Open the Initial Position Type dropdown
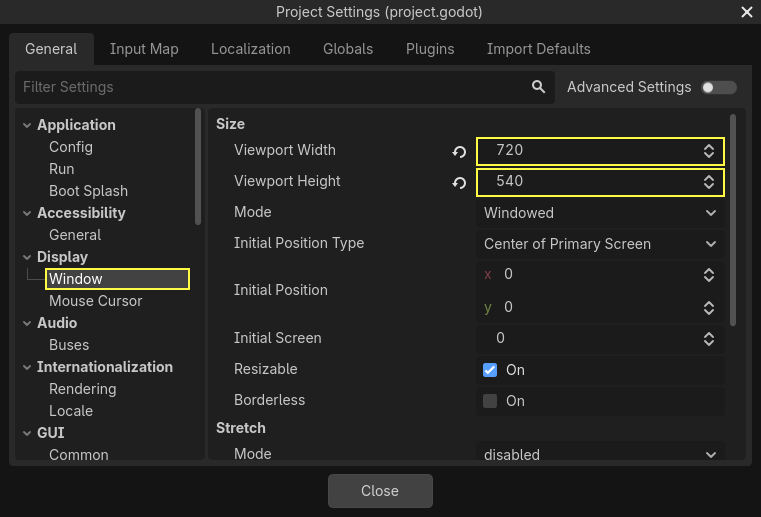 coord(599,244)
